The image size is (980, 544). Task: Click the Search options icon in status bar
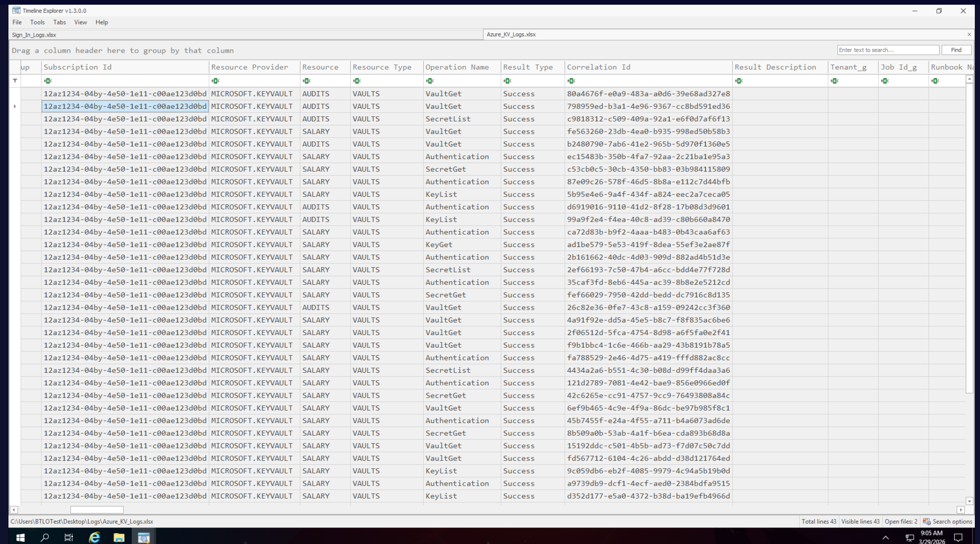pos(927,521)
